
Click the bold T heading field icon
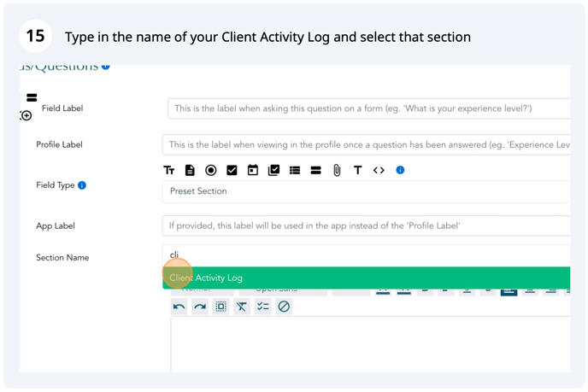pyautogui.click(x=358, y=171)
